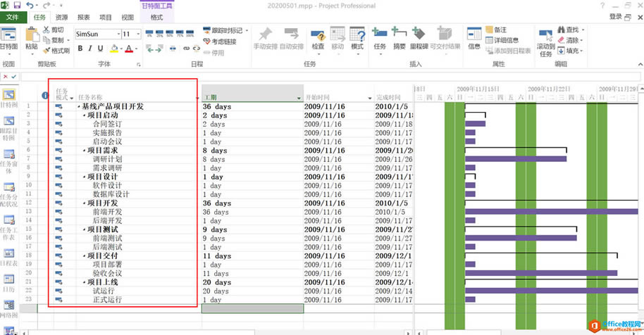Mark task 100% complete

tap(190, 33)
